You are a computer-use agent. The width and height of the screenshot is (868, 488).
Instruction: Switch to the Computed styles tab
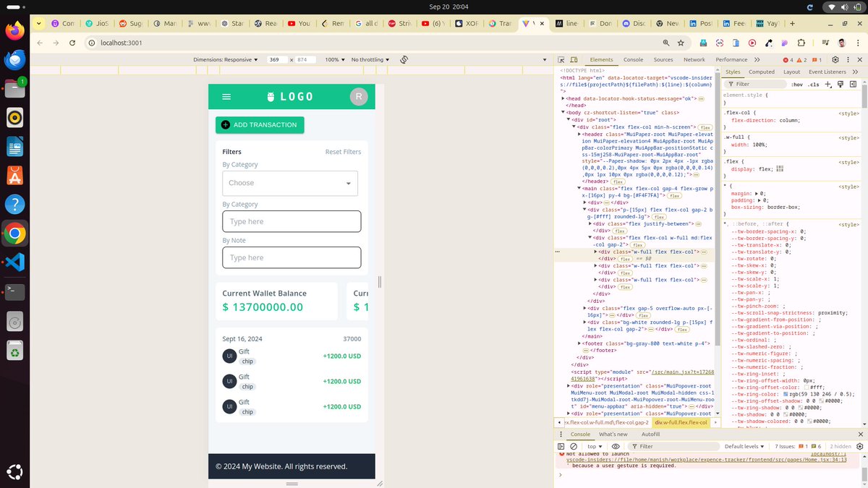click(x=761, y=72)
